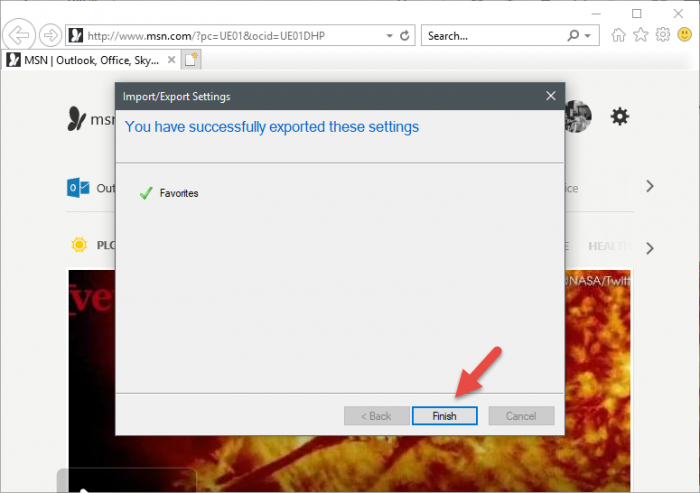
Task: Click the disabled Back button in dialog
Action: (376, 416)
